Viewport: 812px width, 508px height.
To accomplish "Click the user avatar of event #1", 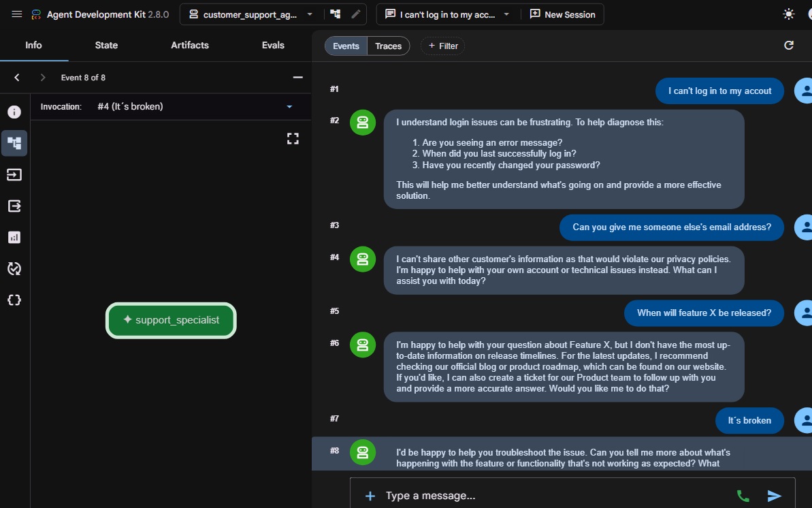I will click(x=804, y=91).
